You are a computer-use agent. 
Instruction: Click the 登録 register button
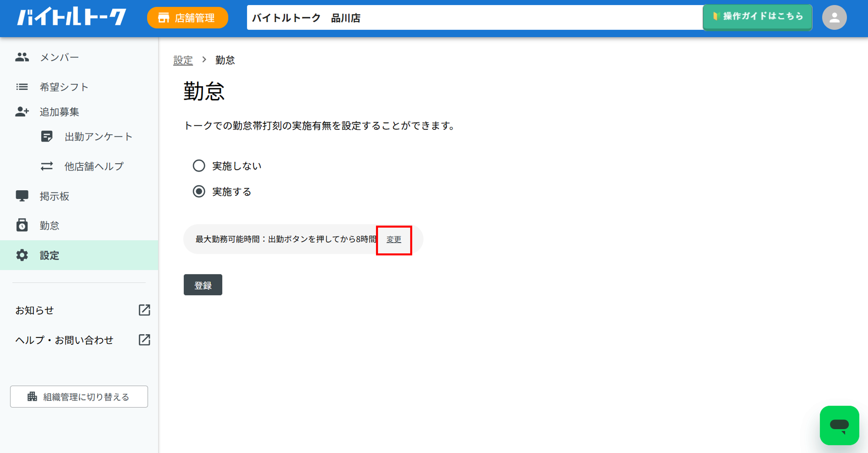(x=203, y=285)
